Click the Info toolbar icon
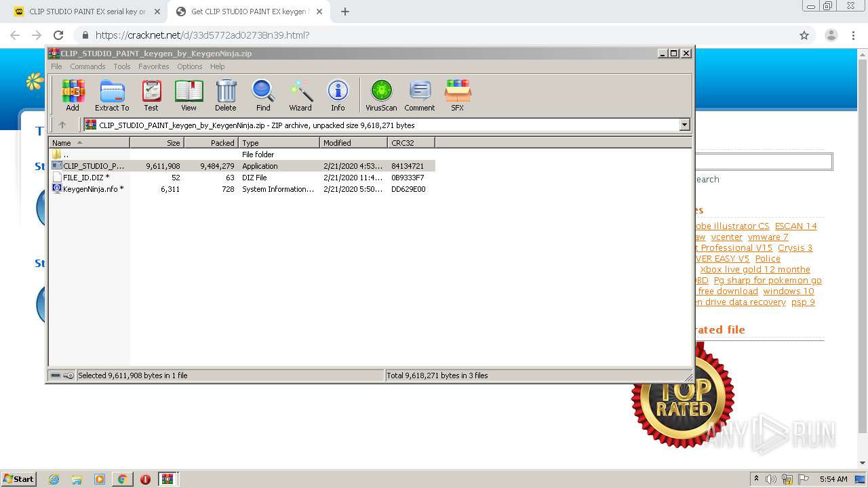The height and width of the screenshot is (488, 868). 338,95
